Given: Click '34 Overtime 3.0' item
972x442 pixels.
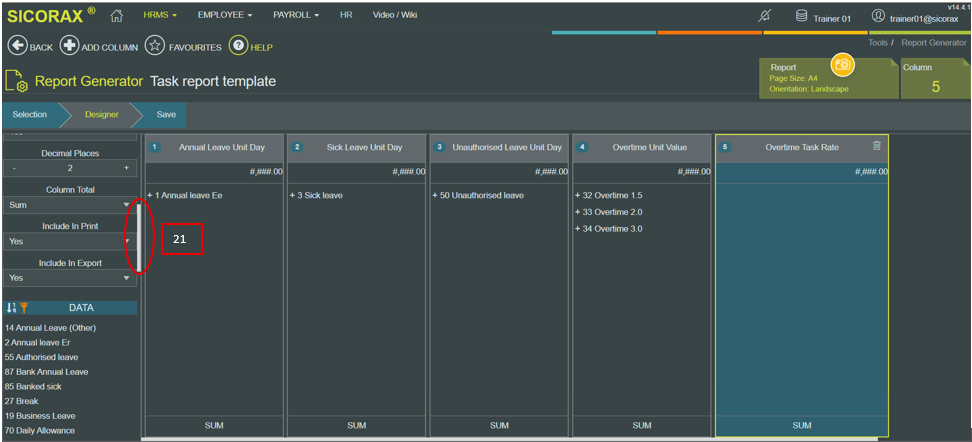Looking at the screenshot, I should coord(609,229).
